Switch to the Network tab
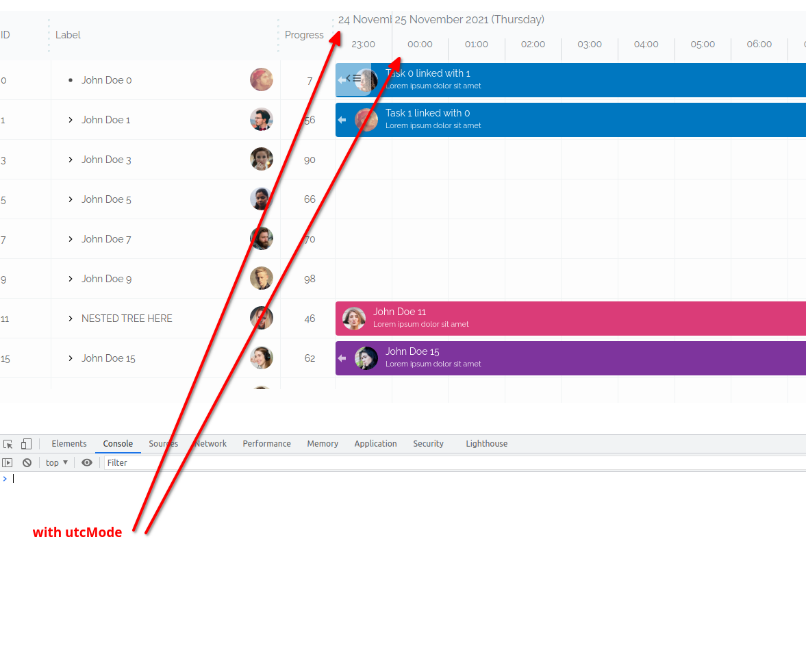The width and height of the screenshot is (806, 672). 210,443
